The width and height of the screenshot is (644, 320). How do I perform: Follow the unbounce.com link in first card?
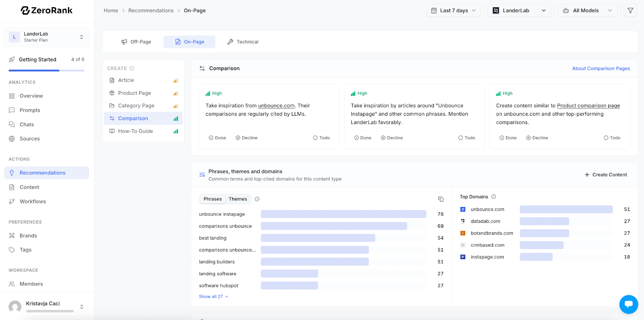[276, 106]
